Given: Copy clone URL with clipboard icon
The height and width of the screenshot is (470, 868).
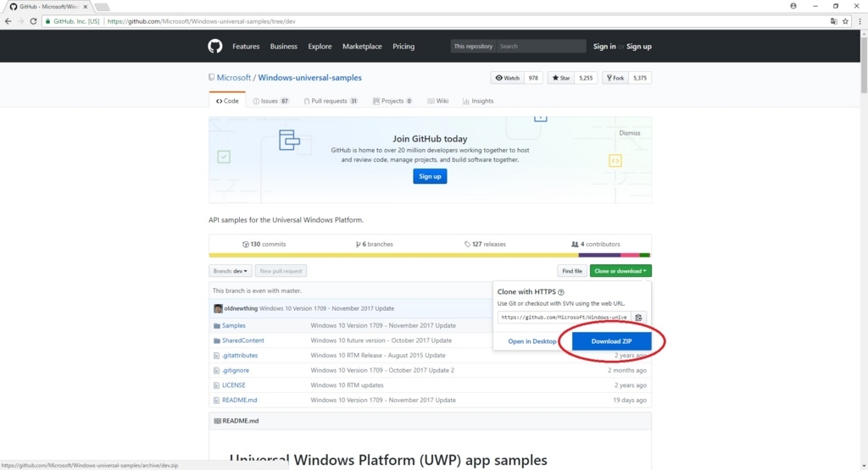Looking at the screenshot, I should [638, 318].
